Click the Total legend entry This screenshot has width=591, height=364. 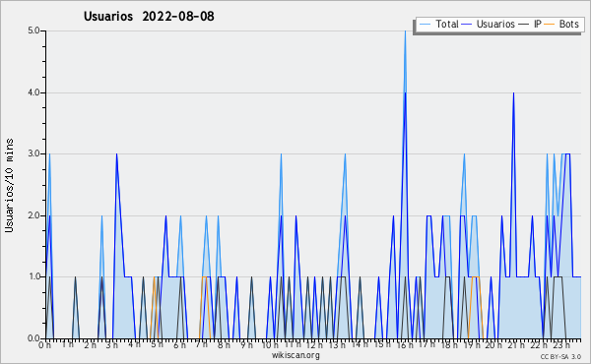pyautogui.click(x=438, y=24)
